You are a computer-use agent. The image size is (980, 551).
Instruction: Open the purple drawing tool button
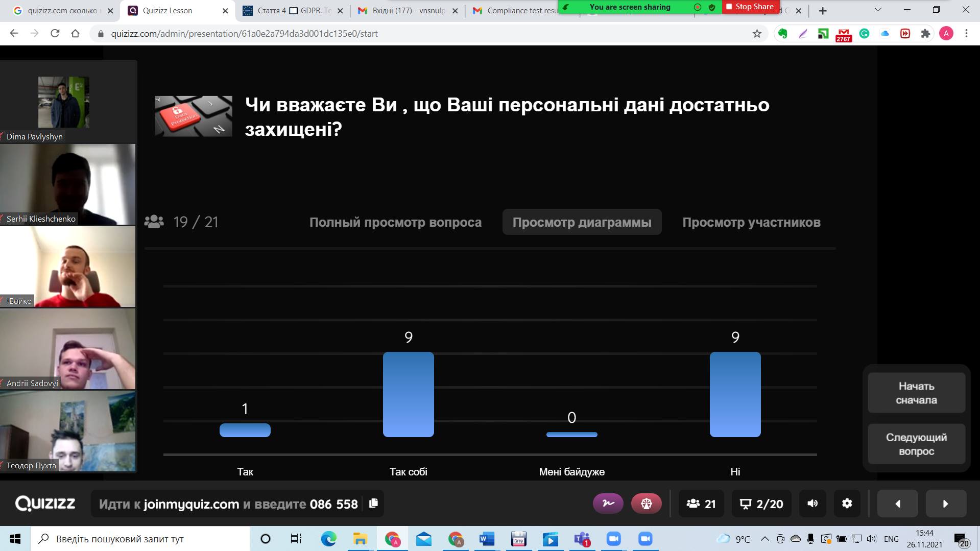coord(608,504)
